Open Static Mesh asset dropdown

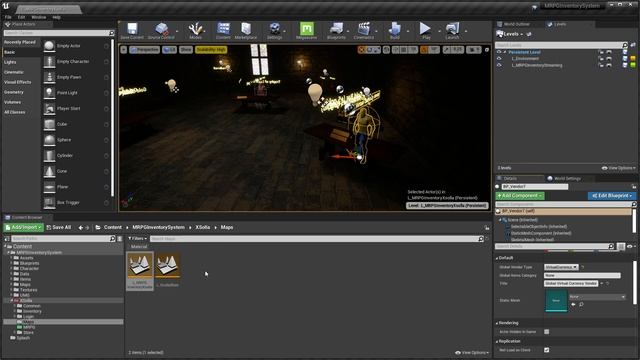(597, 297)
